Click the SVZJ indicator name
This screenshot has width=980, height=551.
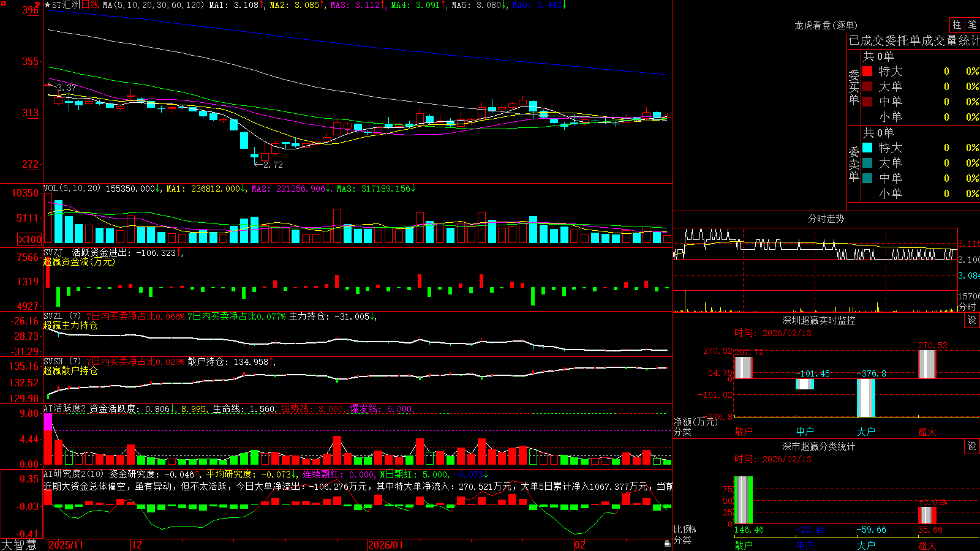(53, 252)
